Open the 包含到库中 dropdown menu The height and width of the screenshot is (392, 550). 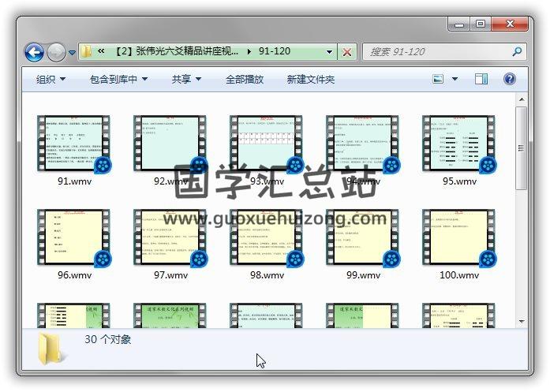point(118,79)
